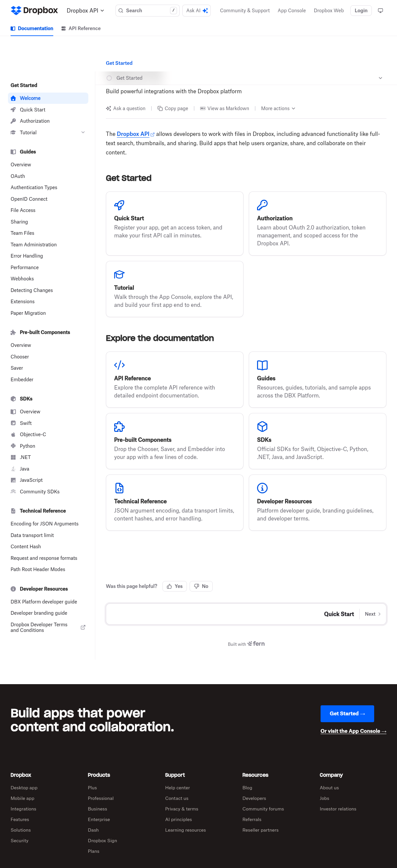Open Investor relations footer link
This screenshot has height=868, width=397.
pyautogui.click(x=338, y=809)
